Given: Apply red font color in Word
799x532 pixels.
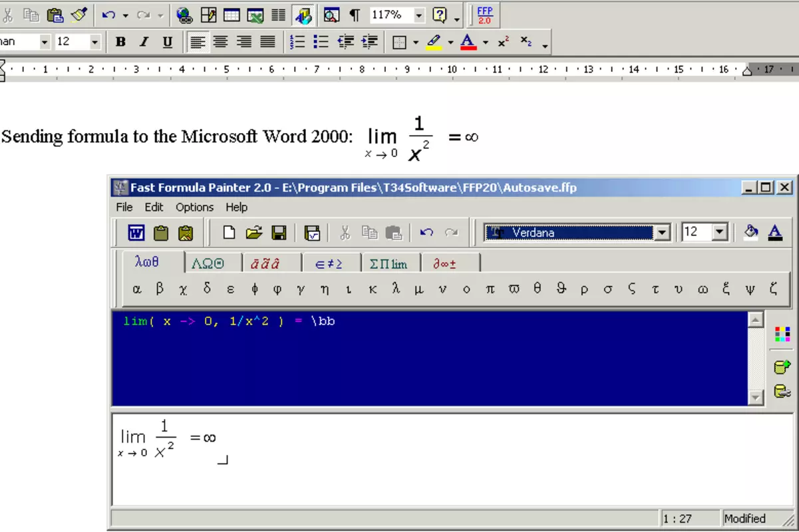Looking at the screenshot, I should (468, 42).
